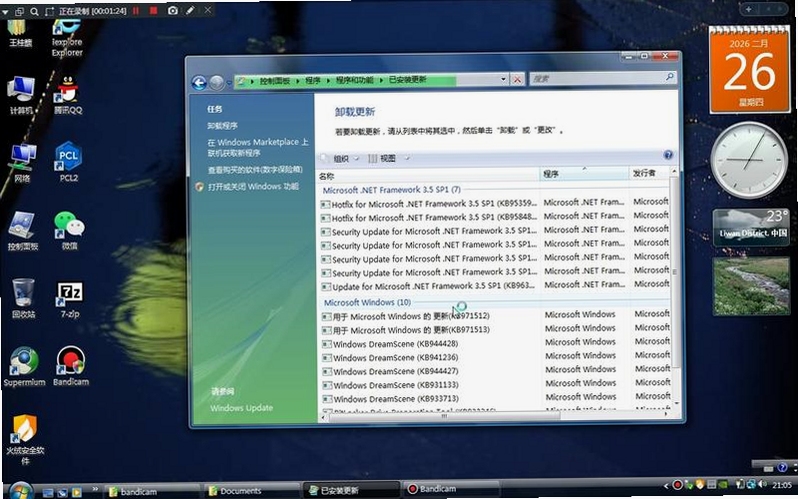
Task: Click 控制面板 in the address breadcrumb
Action: coord(275,80)
